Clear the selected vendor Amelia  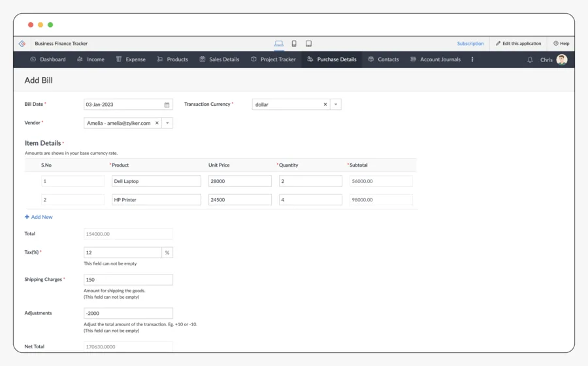(157, 123)
